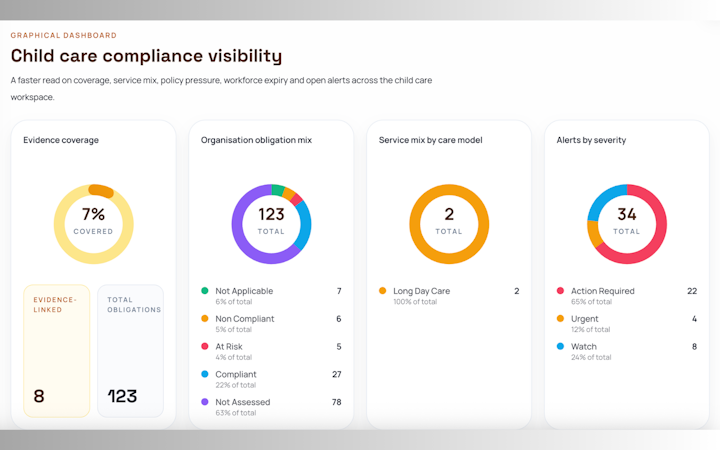Select the Action Required legend label
Viewport: 720px width, 450px height.
(x=602, y=291)
